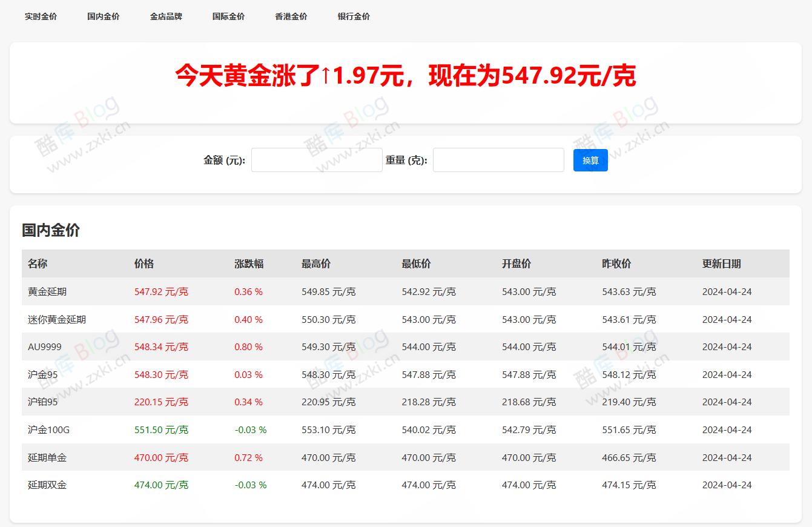
Task: Switch to the 国内金价 nav tab
Action: point(103,16)
